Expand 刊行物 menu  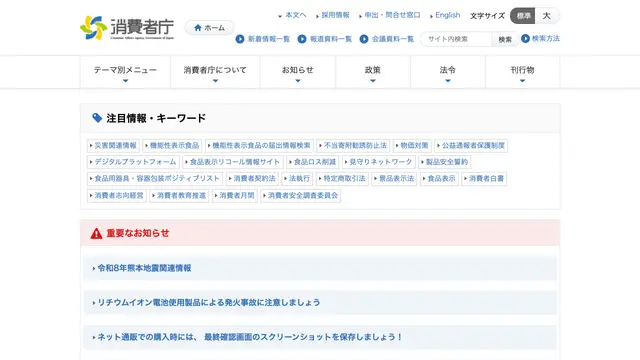tap(522, 72)
